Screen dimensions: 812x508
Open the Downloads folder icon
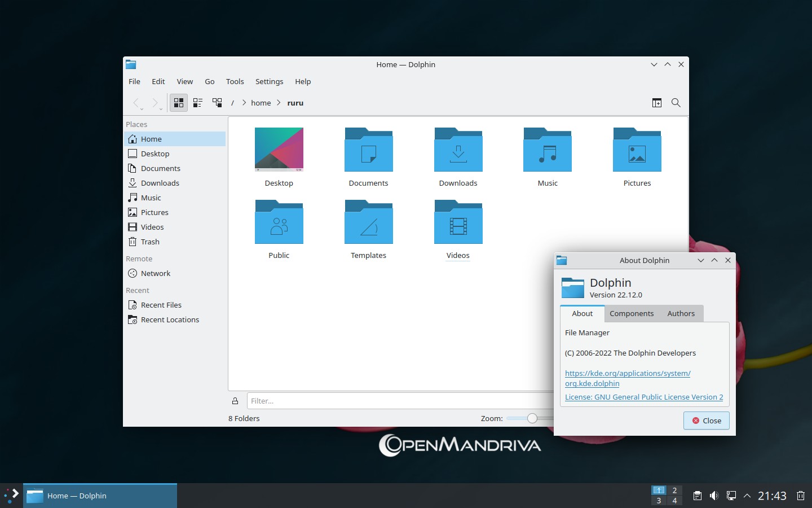click(458, 151)
